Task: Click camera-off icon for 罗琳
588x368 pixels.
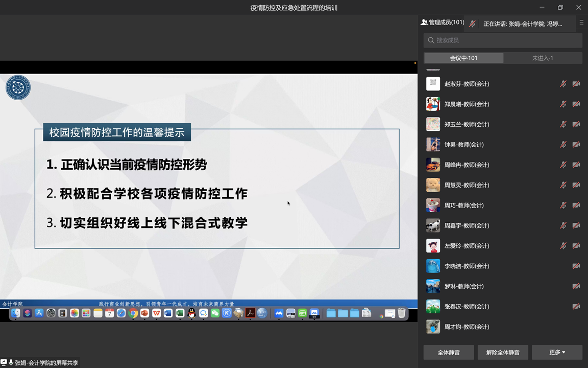Action: click(576, 286)
